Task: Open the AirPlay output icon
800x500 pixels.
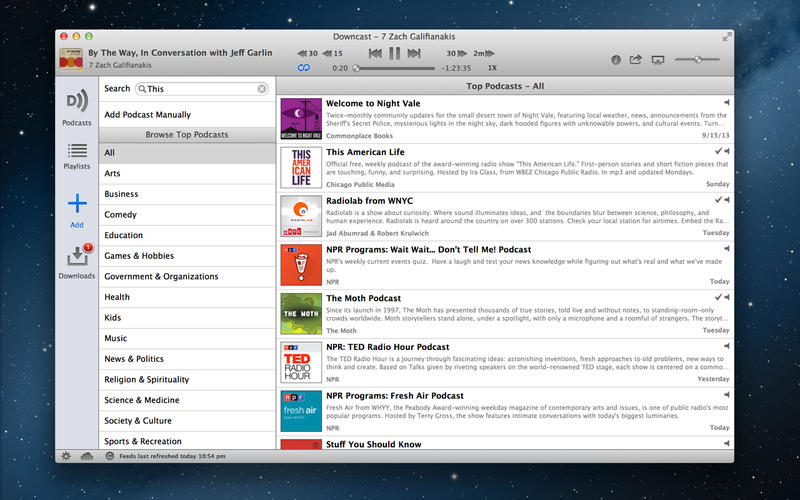Action: 658,60
